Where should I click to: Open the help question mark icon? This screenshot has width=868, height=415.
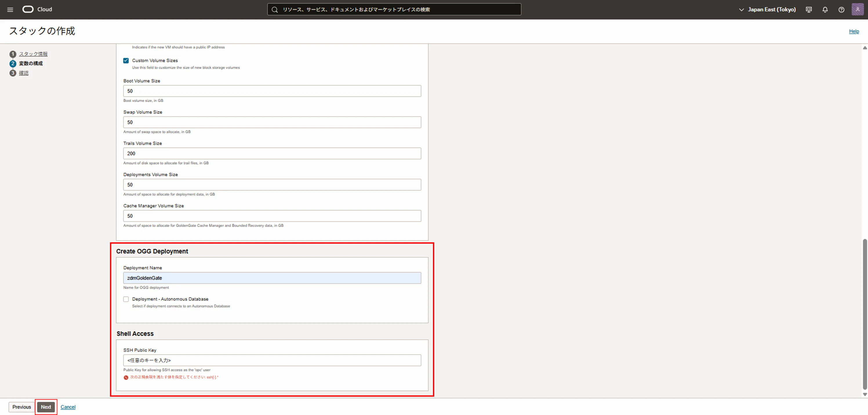point(841,10)
